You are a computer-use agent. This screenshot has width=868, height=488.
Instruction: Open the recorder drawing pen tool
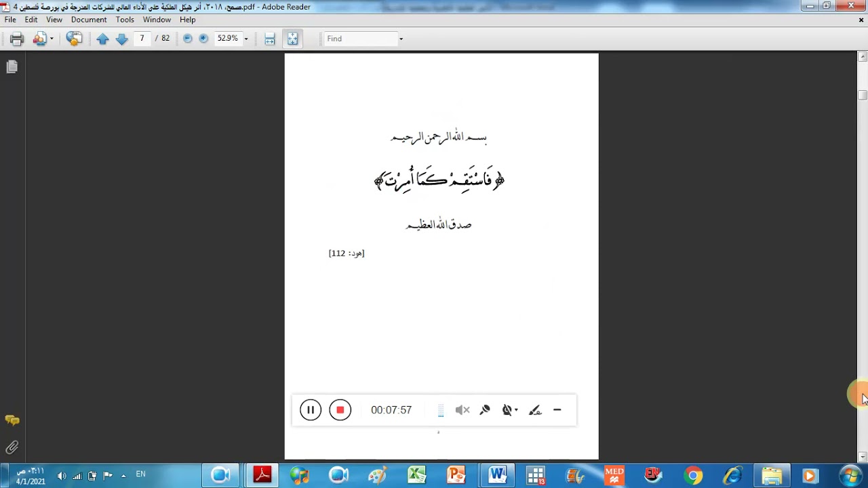tap(535, 410)
